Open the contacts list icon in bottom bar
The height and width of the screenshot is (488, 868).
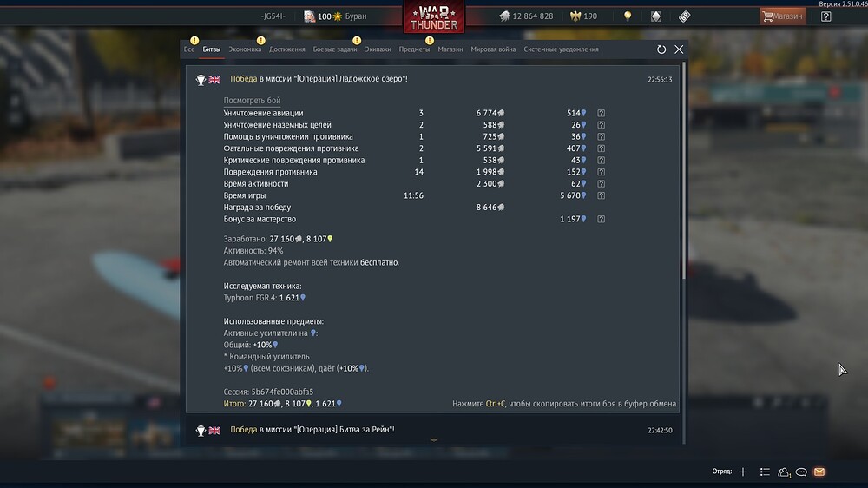pyautogui.click(x=765, y=472)
